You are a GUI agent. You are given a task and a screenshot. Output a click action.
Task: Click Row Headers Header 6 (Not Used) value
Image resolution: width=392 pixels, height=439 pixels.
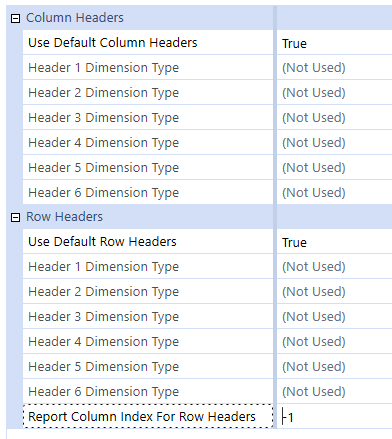click(x=314, y=392)
